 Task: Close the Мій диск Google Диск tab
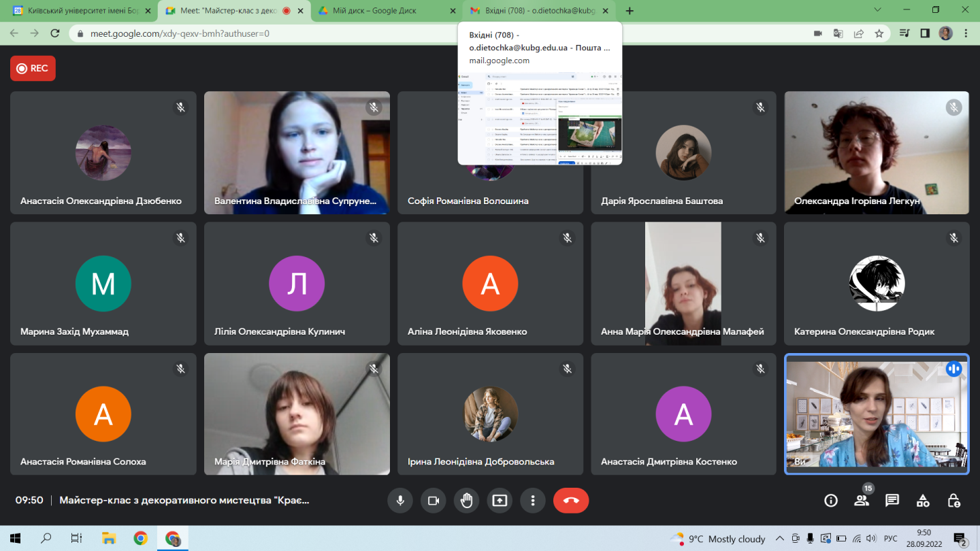pyautogui.click(x=454, y=11)
